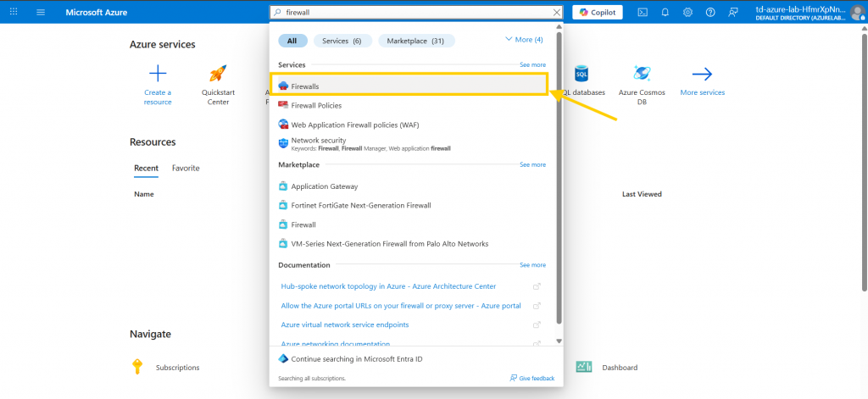The width and height of the screenshot is (868, 399).
Task: Open Quickstart Center rocket icon
Action: [x=218, y=74]
